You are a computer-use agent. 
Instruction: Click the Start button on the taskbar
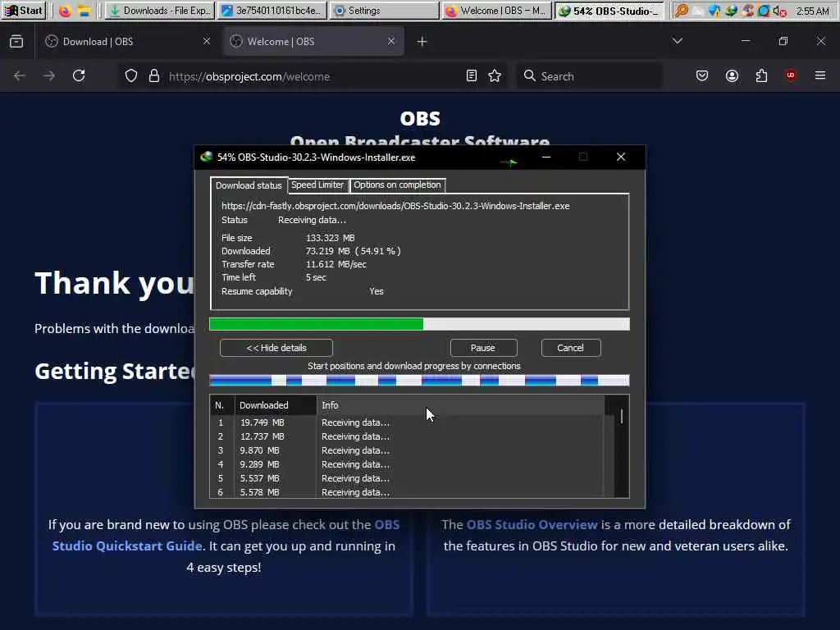point(23,10)
